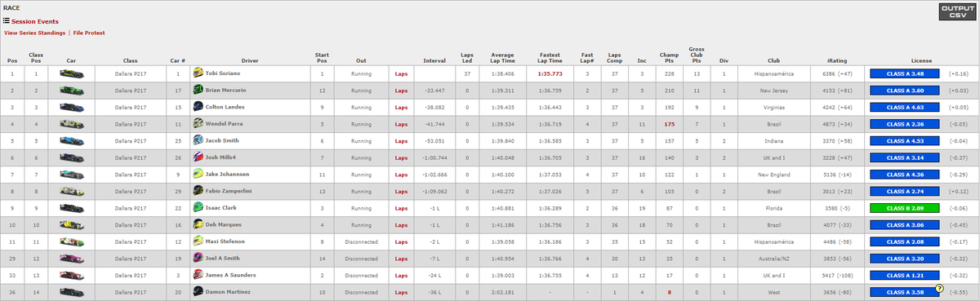Click CLASS A 1.21 license badge
The image size is (980, 301).
pyautogui.click(x=905, y=275)
